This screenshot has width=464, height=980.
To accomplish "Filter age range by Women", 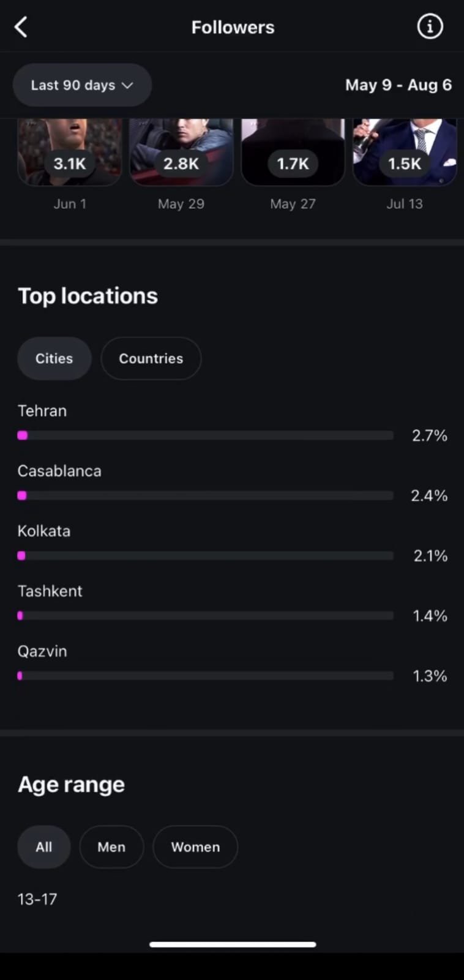I will (195, 847).
